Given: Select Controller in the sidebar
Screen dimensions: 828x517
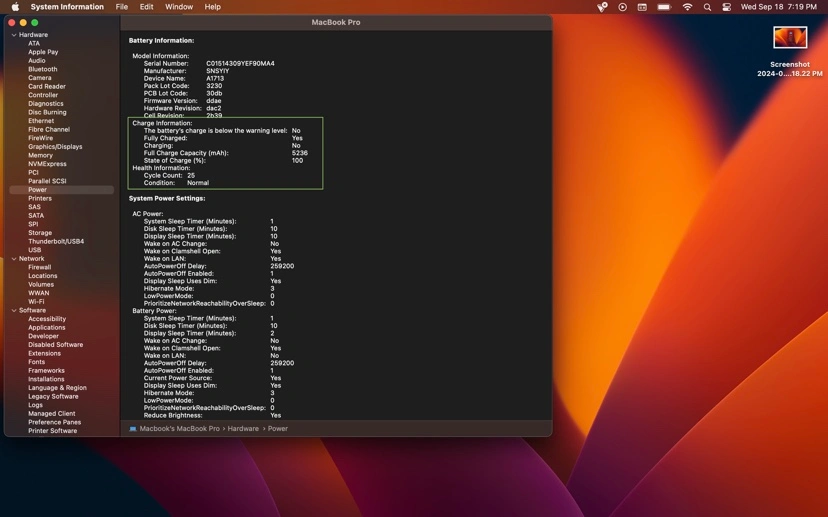Looking at the screenshot, I should click(x=43, y=95).
